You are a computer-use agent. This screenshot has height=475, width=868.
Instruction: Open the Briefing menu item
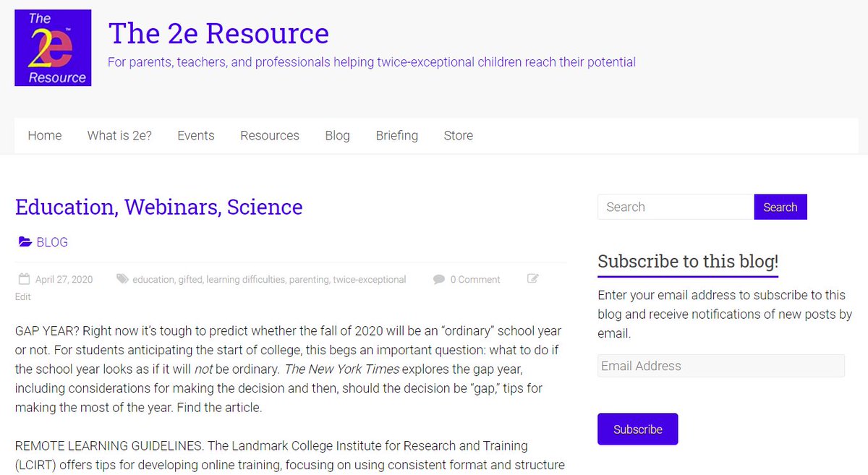(397, 135)
